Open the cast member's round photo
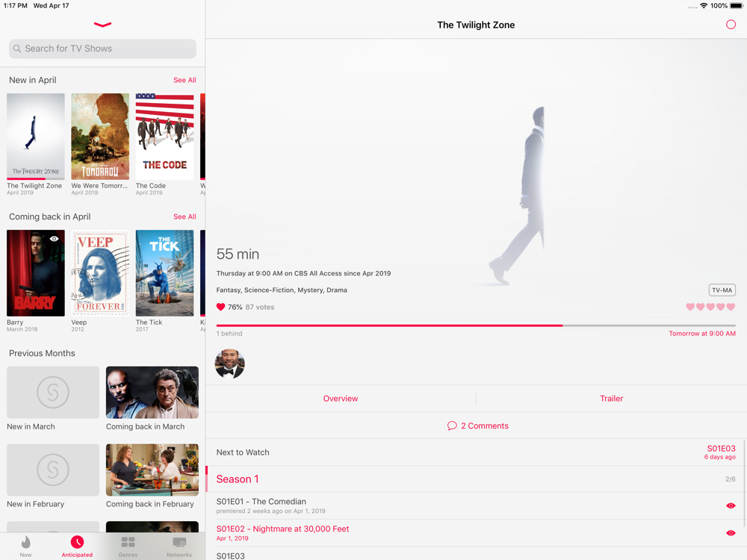The image size is (747, 560). [x=229, y=364]
